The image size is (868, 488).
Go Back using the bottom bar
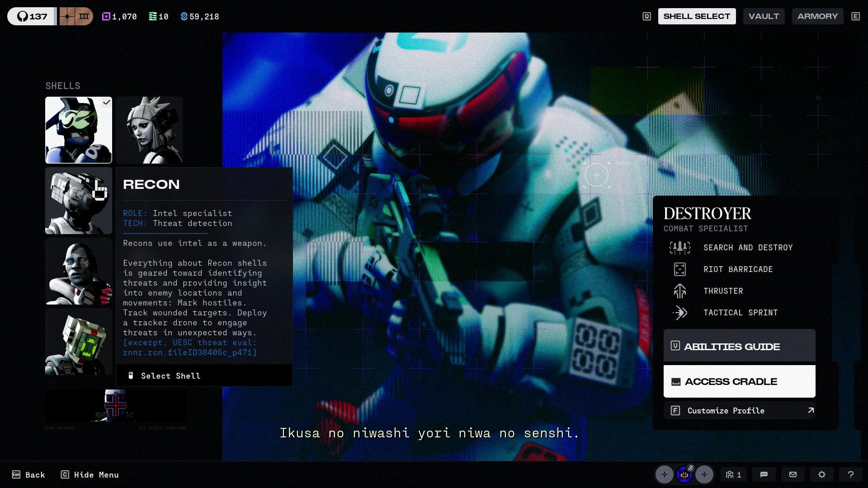coord(28,474)
